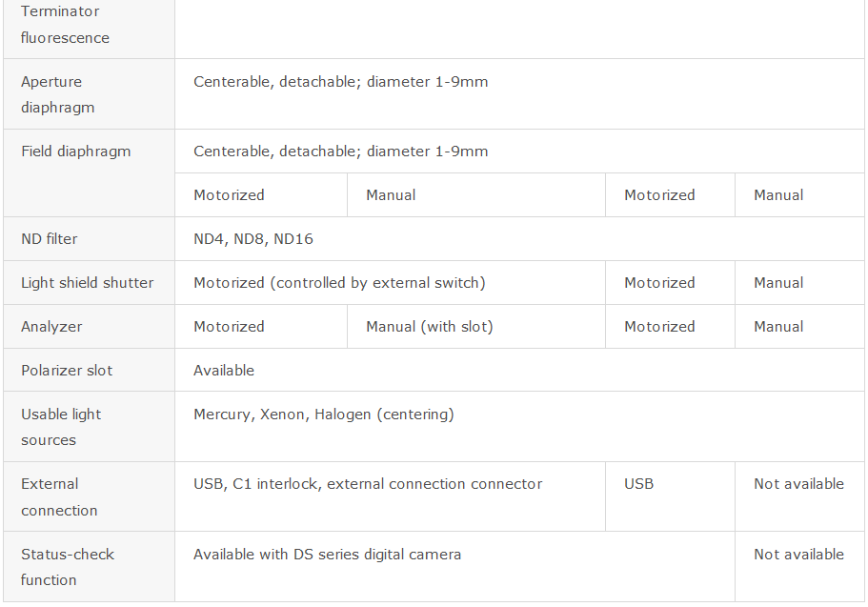Select Motorized (controlled by external switch) cell
The height and width of the screenshot is (607, 868).
coord(391,282)
